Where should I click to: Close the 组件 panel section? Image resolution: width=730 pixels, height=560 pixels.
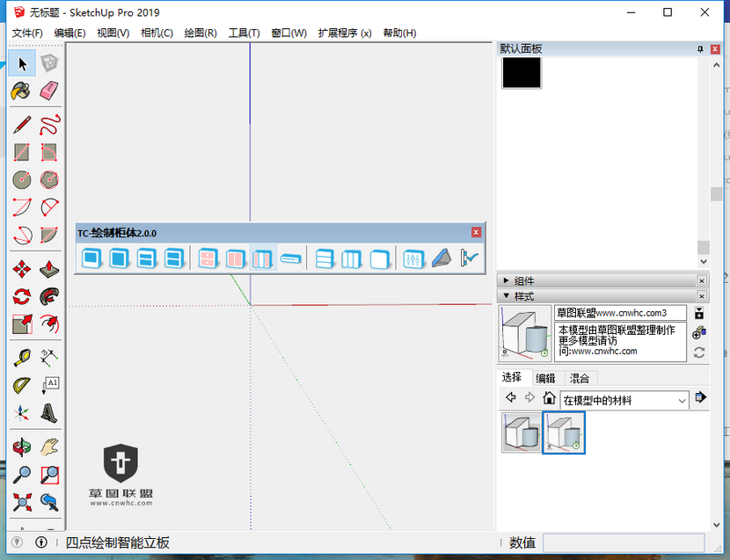702,280
